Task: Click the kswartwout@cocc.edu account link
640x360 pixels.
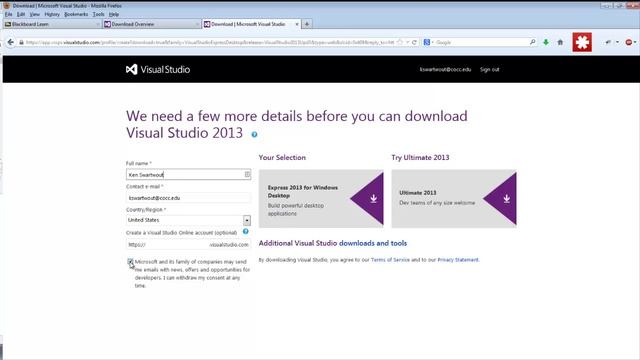Action: pyautogui.click(x=445, y=69)
